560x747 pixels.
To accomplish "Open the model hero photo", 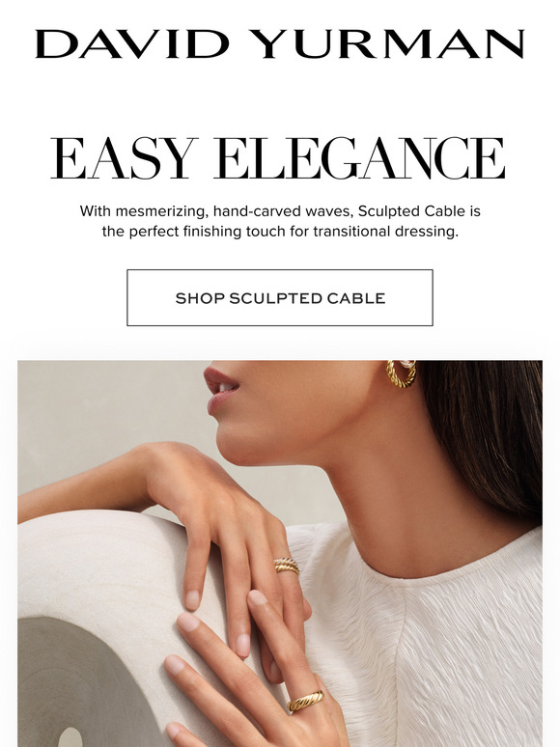I will (280, 554).
